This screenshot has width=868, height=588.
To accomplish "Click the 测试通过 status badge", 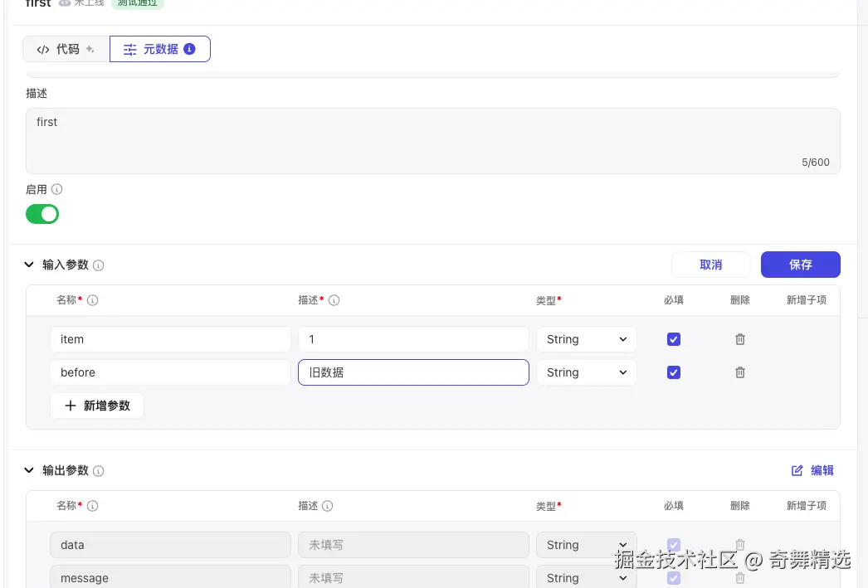I will tap(137, 3).
